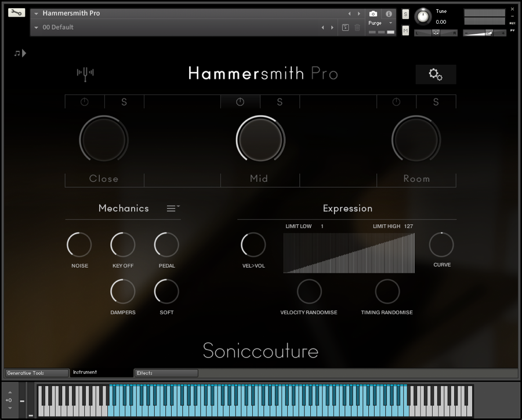This screenshot has width=522, height=420.
Task: Solo the Close mic channel
Action: pyautogui.click(x=124, y=102)
